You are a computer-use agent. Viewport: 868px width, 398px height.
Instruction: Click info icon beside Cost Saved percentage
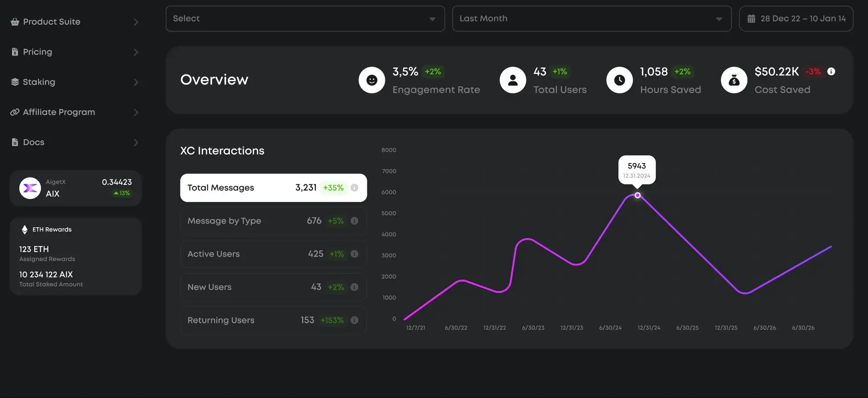(831, 71)
